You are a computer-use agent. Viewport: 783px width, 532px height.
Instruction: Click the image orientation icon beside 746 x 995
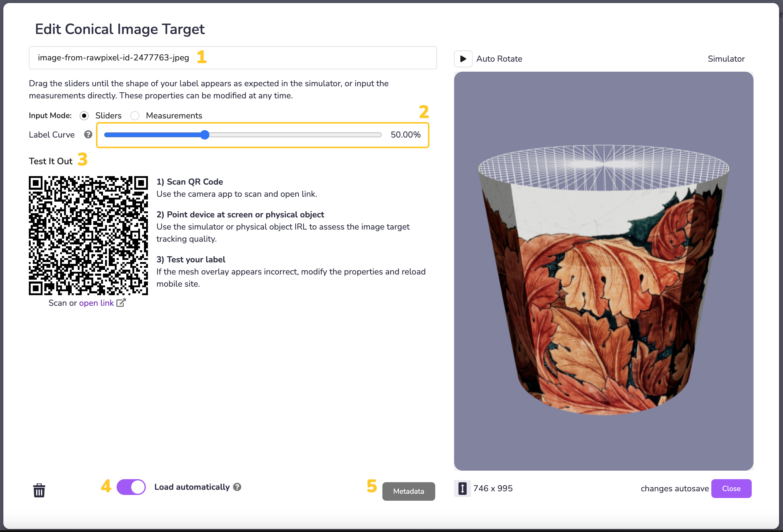pyautogui.click(x=462, y=488)
